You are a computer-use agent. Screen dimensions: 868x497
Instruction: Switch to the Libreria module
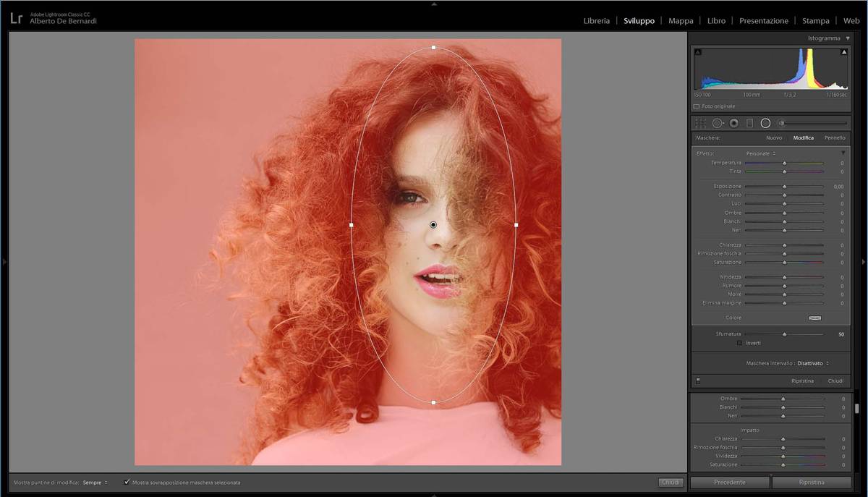point(596,21)
